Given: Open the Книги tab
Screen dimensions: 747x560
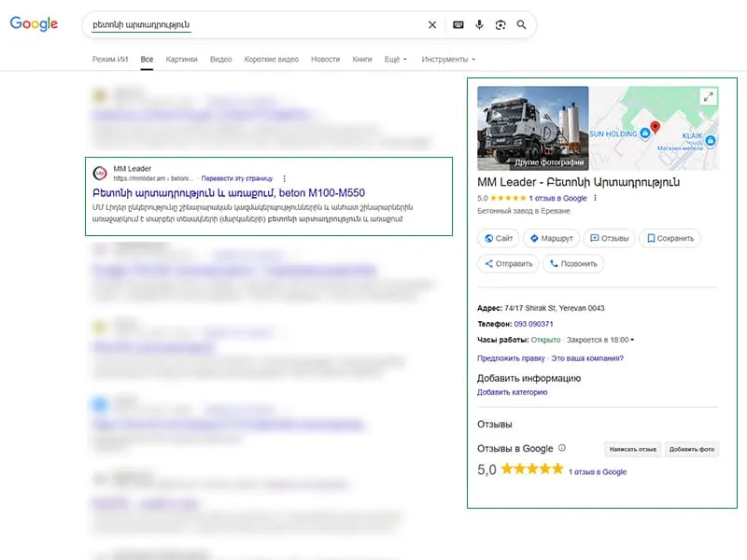Looking at the screenshot, I should pyautogui.click(x=362, y=59).
